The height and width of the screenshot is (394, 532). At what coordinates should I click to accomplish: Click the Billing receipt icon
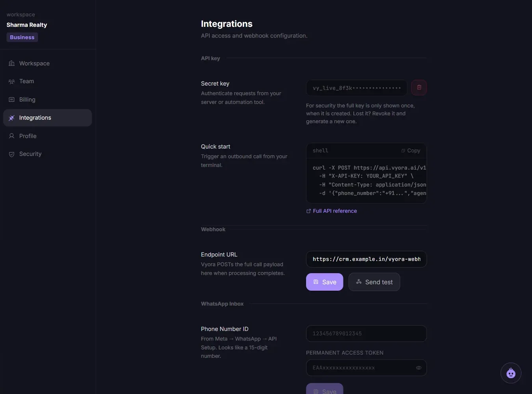[11, 100]
